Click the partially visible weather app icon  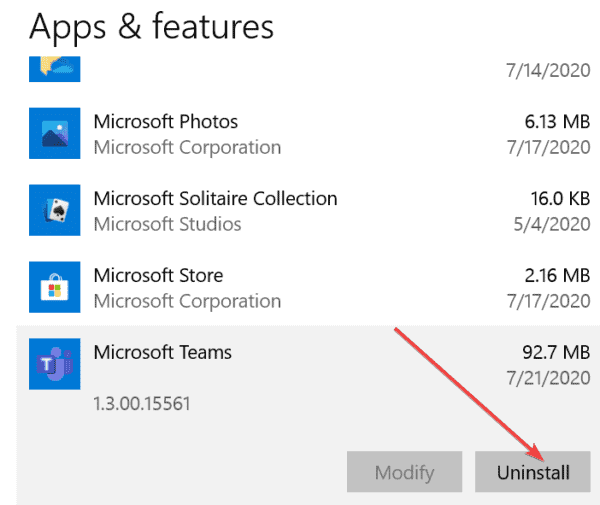pos(55,69)
